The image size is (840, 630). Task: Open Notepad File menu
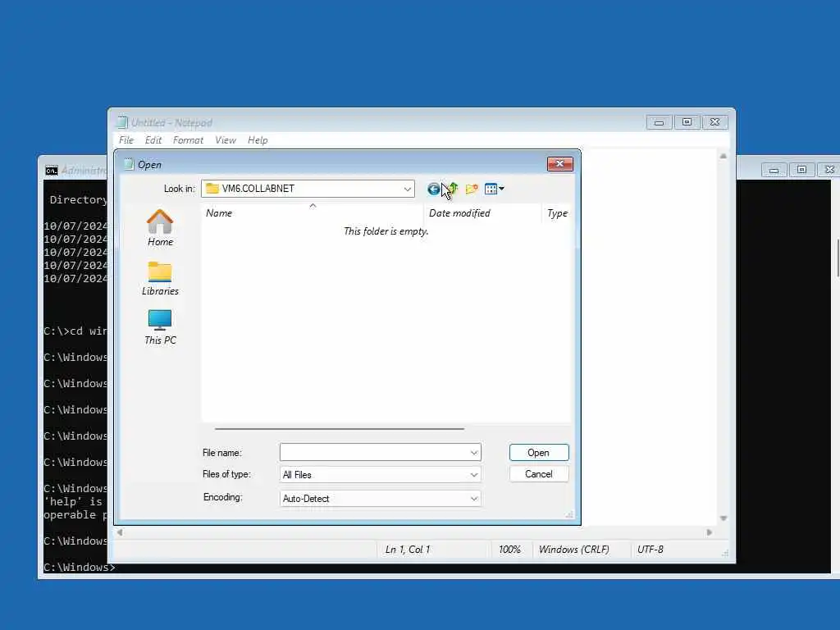(x=126, y=140)
